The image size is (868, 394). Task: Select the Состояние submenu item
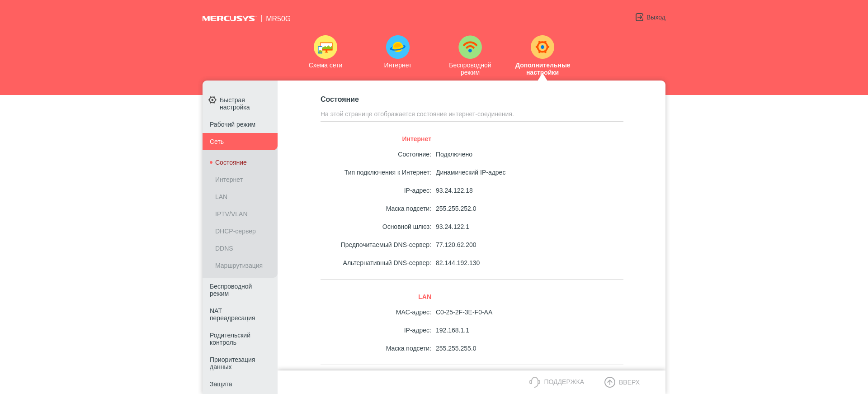(x=231, y=162)
